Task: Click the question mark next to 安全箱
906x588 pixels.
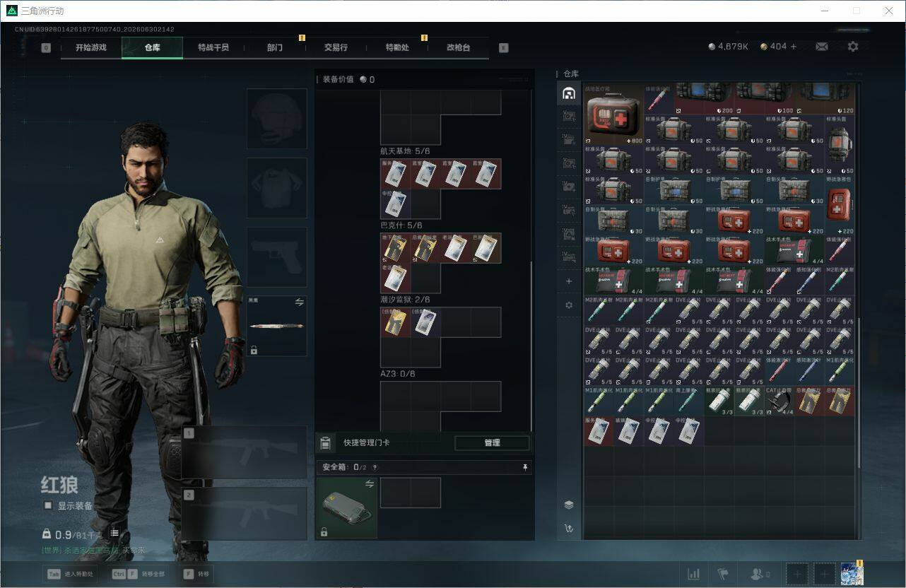Action: tap(375, 467)
